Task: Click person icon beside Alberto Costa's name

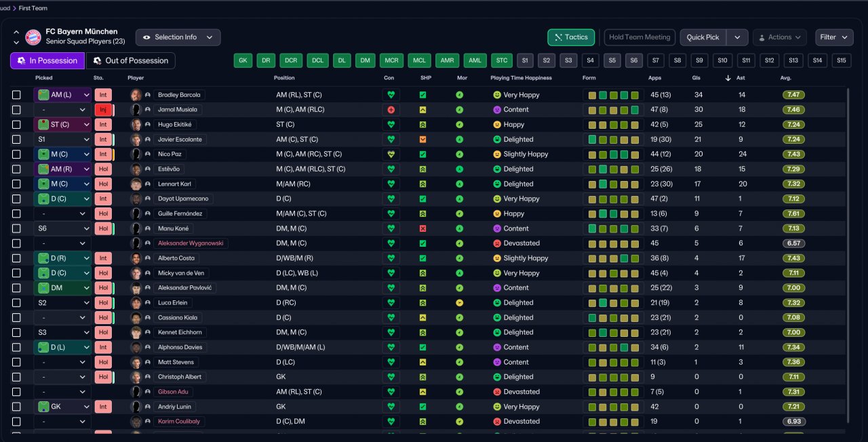Action: [148, 258]
